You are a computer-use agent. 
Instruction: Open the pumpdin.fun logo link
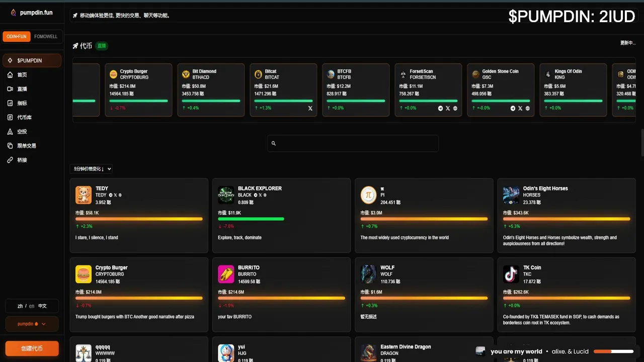click(x=32, y=13)
